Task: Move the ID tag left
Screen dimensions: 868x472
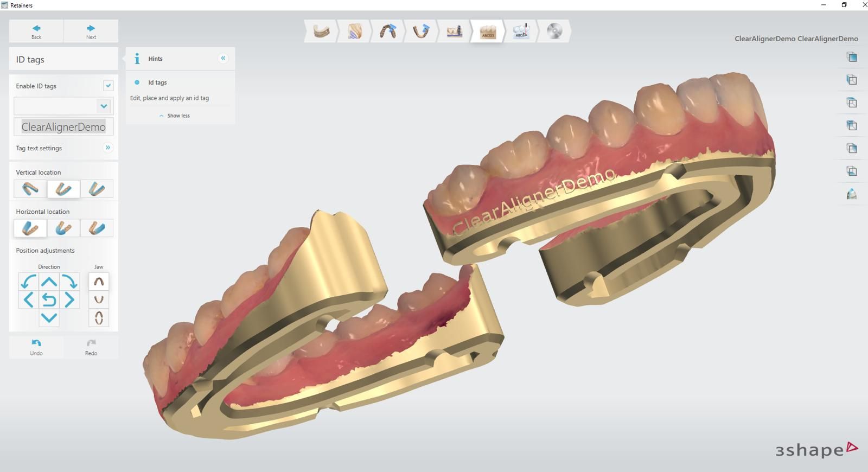Action: (x=28, y=299)
